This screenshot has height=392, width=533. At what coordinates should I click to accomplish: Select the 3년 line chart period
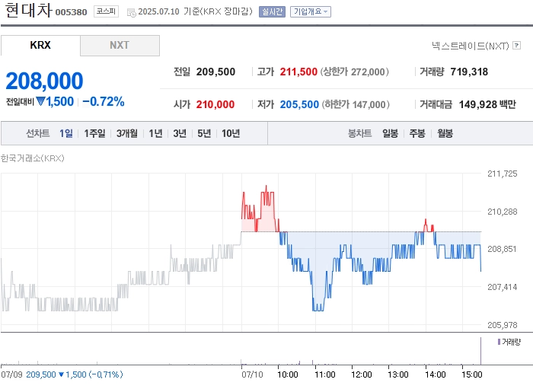coord(180,133)
